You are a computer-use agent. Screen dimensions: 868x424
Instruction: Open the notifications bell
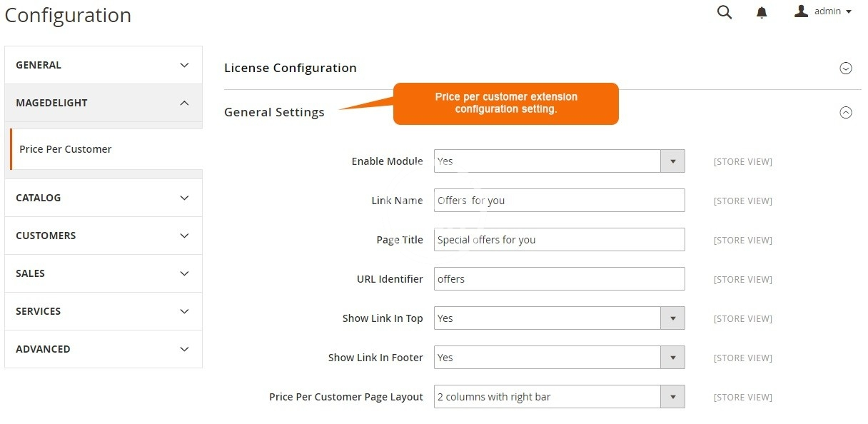(x=762, y=12)
